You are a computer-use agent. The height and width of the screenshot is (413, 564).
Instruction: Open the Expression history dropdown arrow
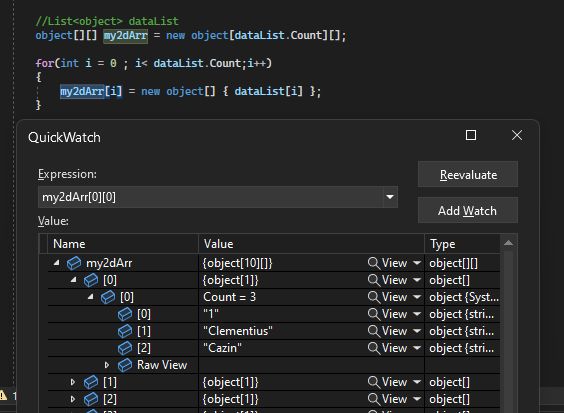coord(390,197)
